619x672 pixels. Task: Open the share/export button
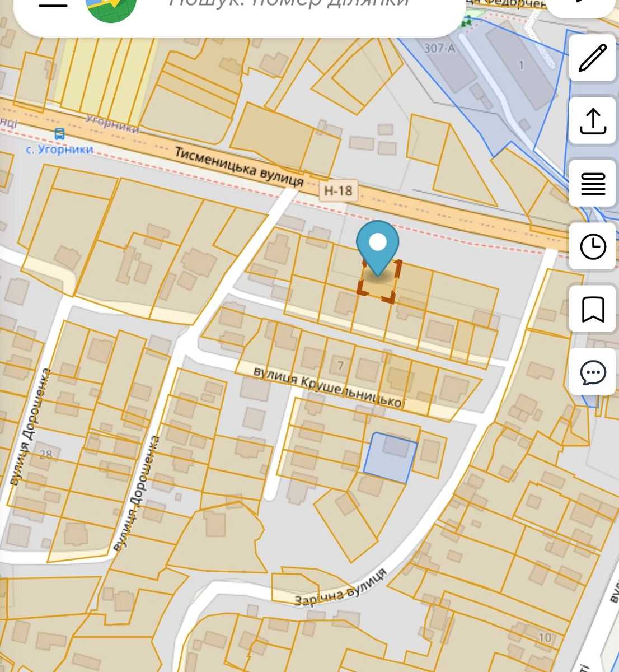click(593, 121)
